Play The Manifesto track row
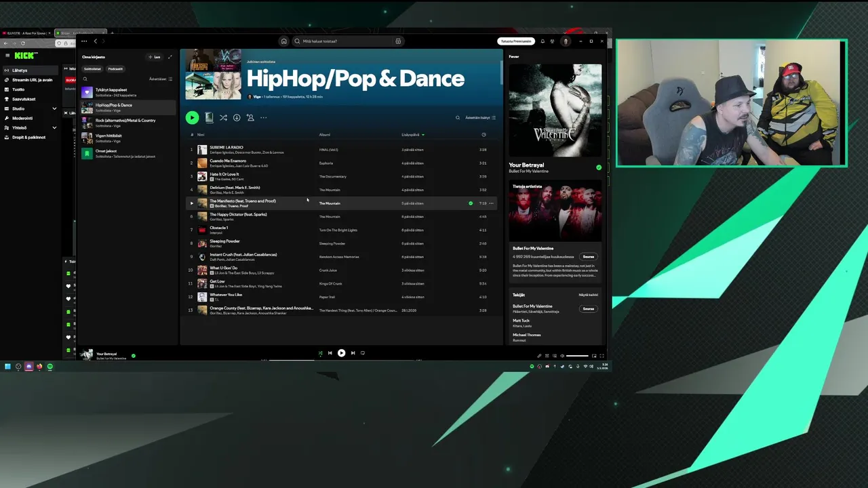This screenshot has height=488, width=868. point(191,203)
